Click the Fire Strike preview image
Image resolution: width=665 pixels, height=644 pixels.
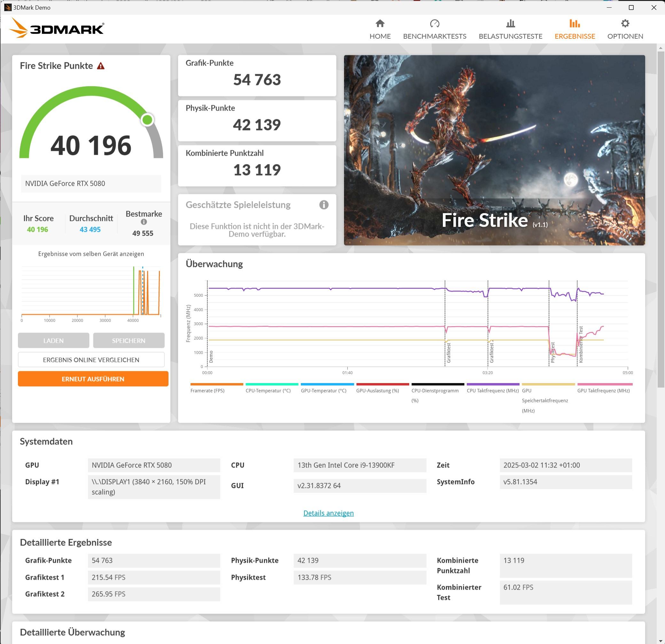(494, 150)
